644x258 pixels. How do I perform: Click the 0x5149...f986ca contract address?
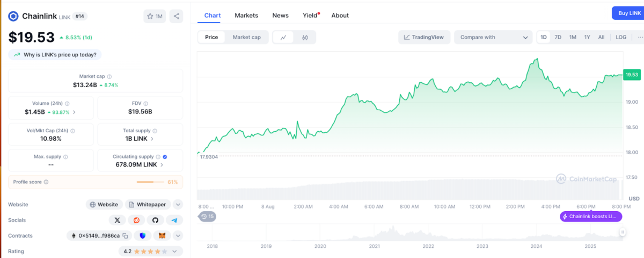(x=99, y=235)
